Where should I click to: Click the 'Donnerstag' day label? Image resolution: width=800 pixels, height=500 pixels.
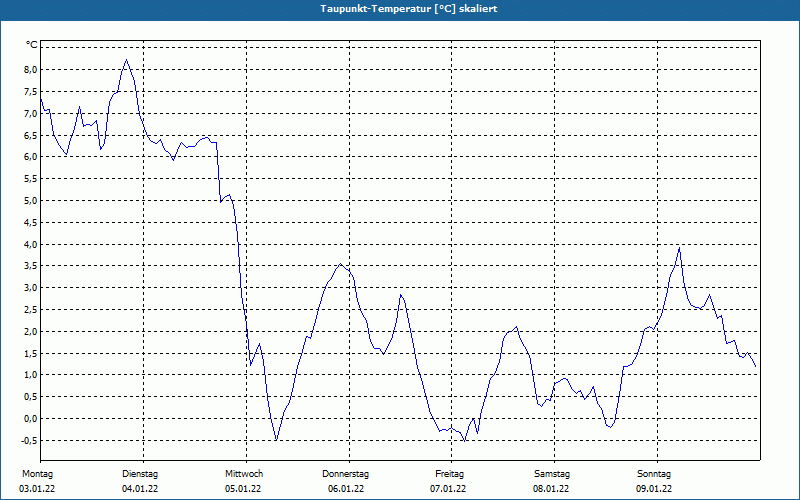click(345, 474)
